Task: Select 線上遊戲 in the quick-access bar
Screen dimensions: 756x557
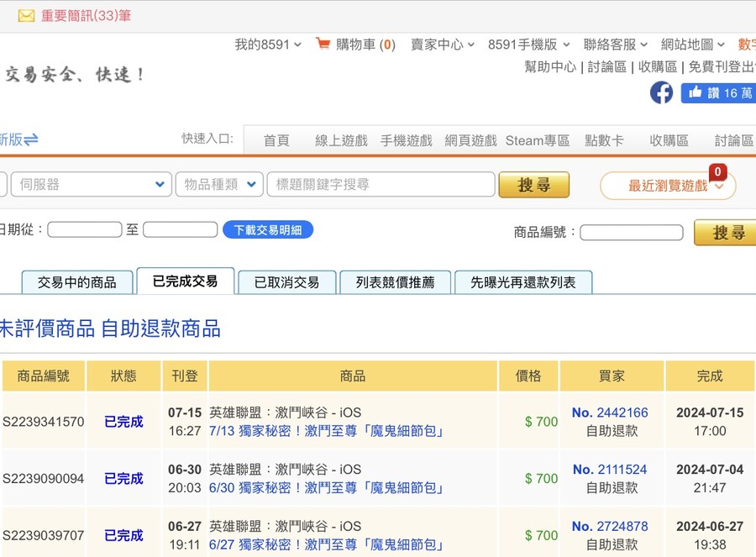Action: click(x=341, y=140)
